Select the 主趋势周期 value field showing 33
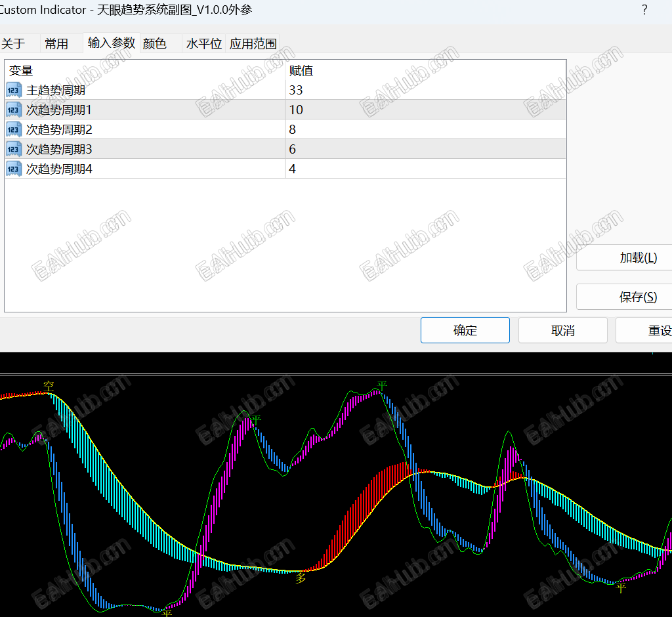 [425, 90]
